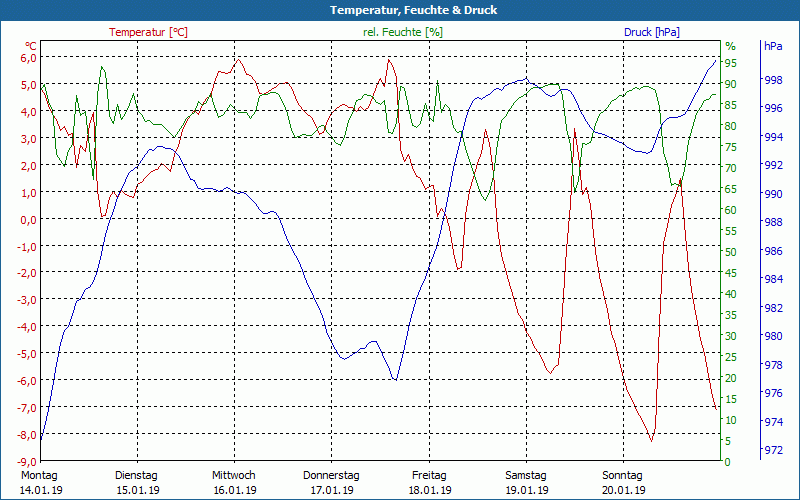Click the date '20.01.19'
The height and width of the screenshot is (500, 800).
(x=624, y=490)
